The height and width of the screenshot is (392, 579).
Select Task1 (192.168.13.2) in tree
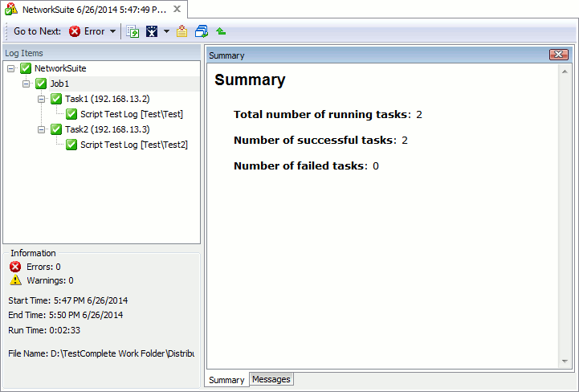(x=107, y=99)
